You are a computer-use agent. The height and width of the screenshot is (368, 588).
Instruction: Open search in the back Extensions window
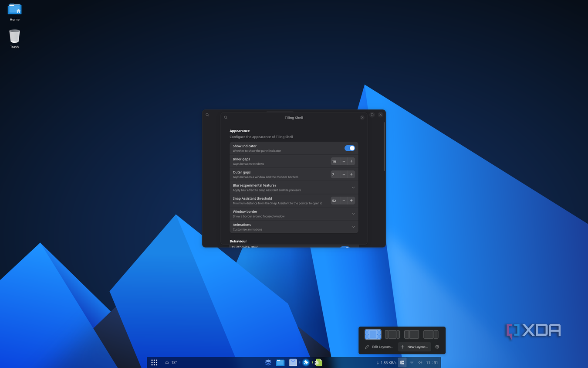[x=207, y=115]
